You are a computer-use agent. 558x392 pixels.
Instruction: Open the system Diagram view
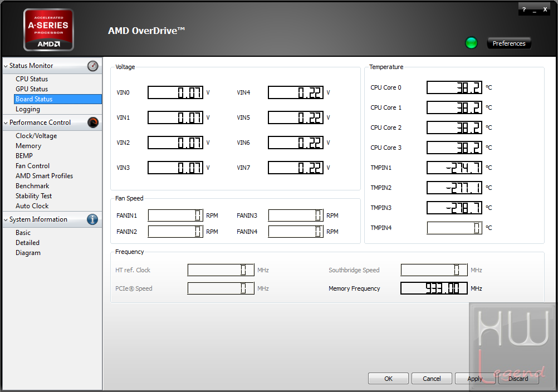click(x=28, y=253)
